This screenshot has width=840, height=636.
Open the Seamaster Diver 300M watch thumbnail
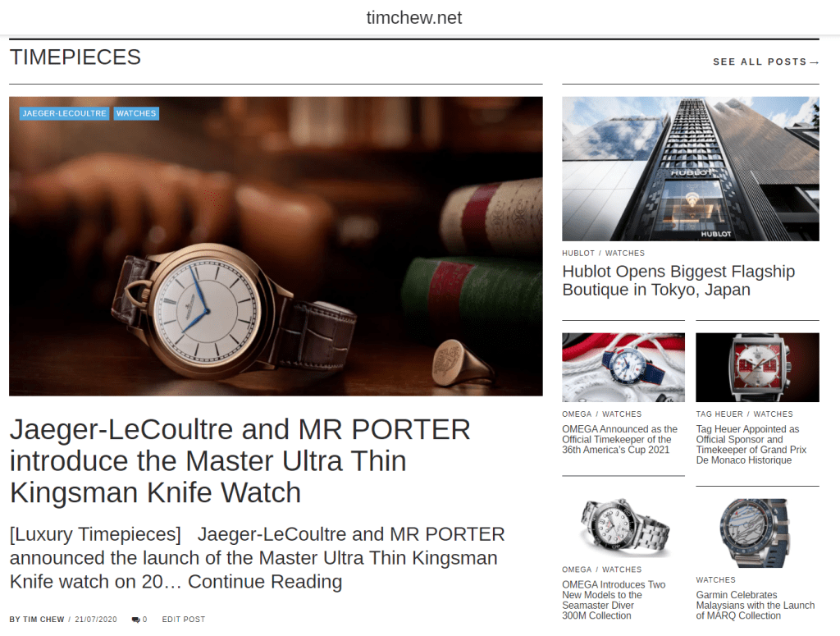(623, 528)
